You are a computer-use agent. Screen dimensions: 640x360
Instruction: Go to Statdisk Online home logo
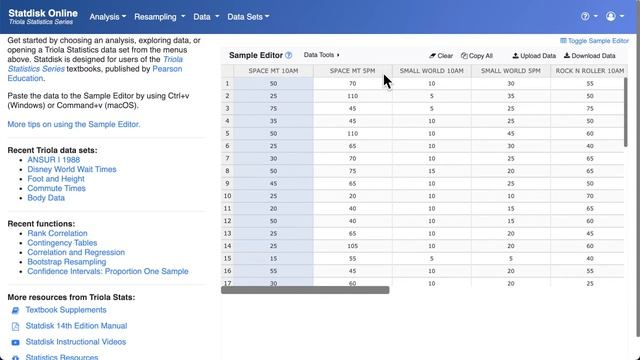click(x=43, y=16)
